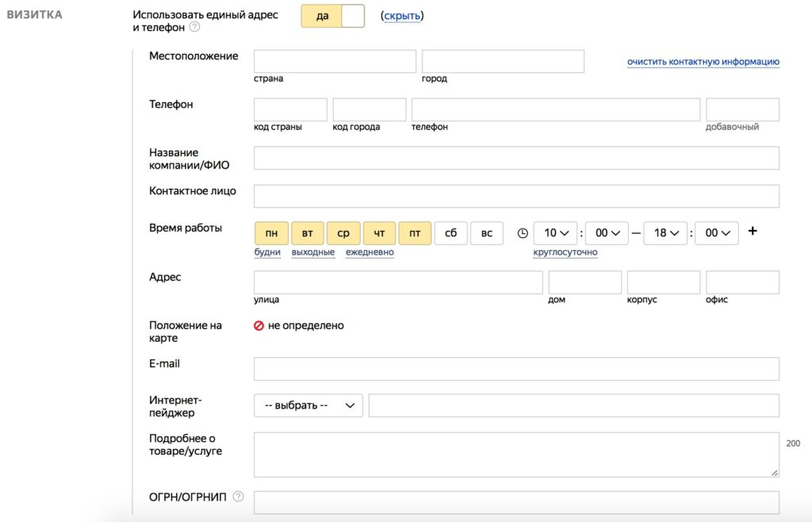
Task: Click the plus icon to add working hours
Action: (753, 232)
